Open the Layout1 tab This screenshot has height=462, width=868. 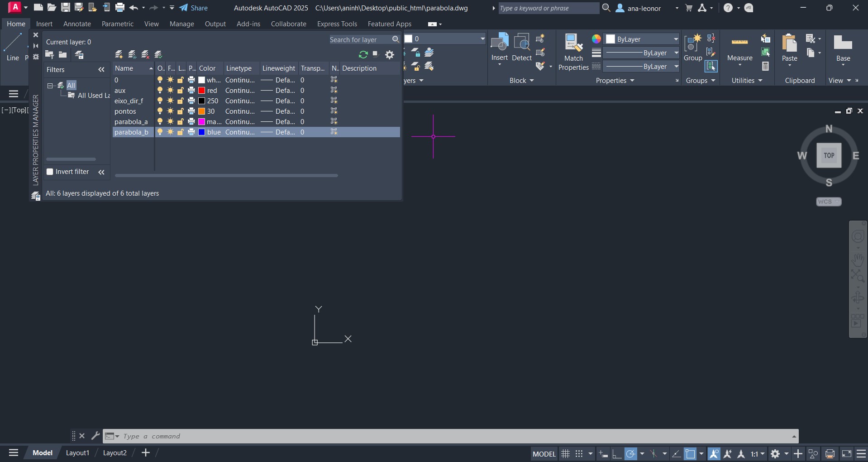coord(77,452)
